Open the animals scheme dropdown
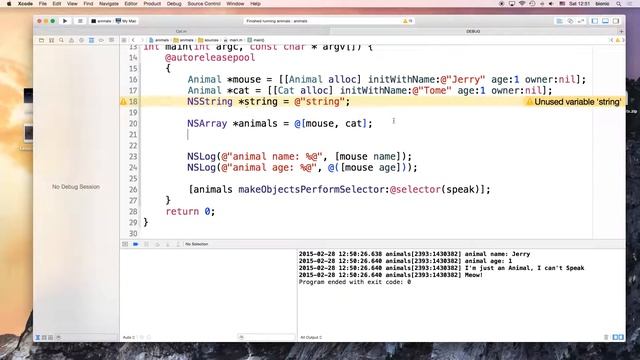Image resolution: width=640 pixels, height=360 pixels. click(101, 21)
